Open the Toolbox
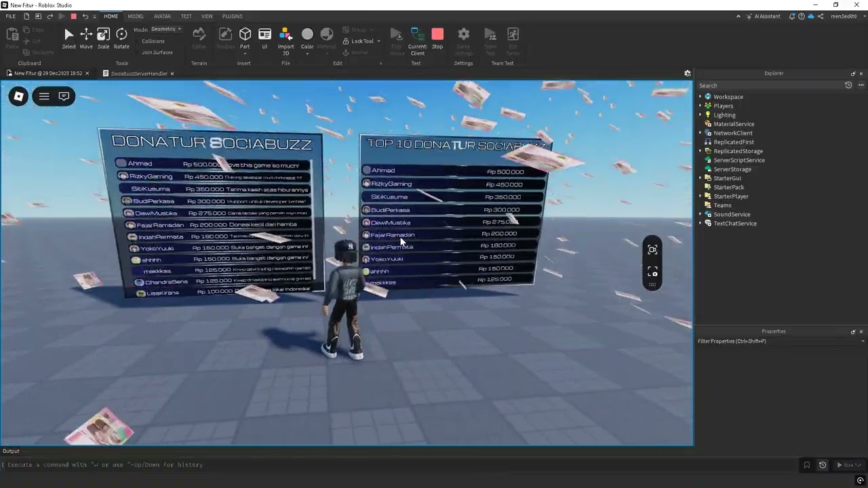Viewport: 868px width, 488px height. coord(225,38)
